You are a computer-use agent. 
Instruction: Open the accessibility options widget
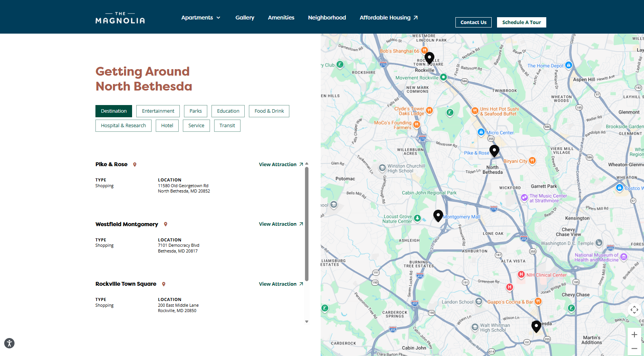tap(9, 343)
